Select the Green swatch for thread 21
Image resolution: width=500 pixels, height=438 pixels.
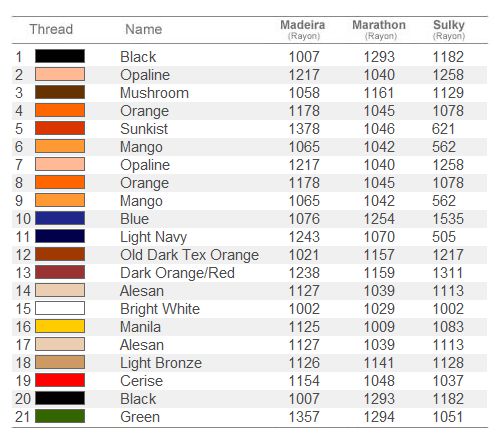tap(60, 416)
